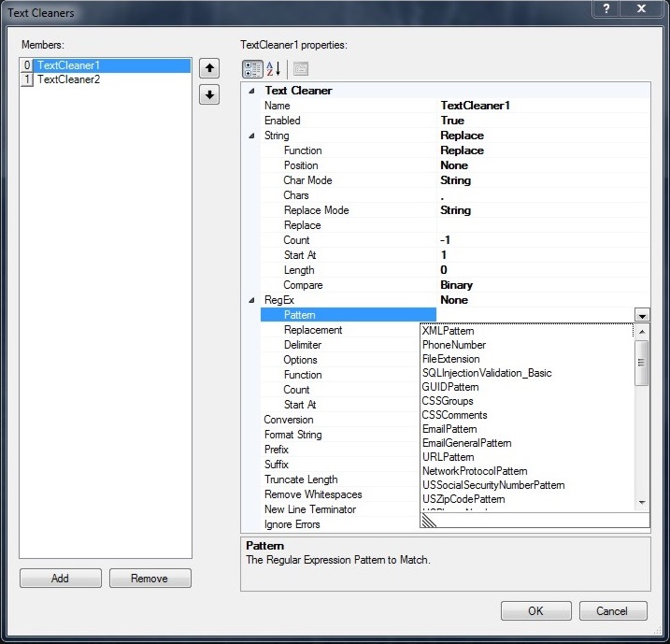
Task: Move selected member up with arrow button
Action: point(209,68)
